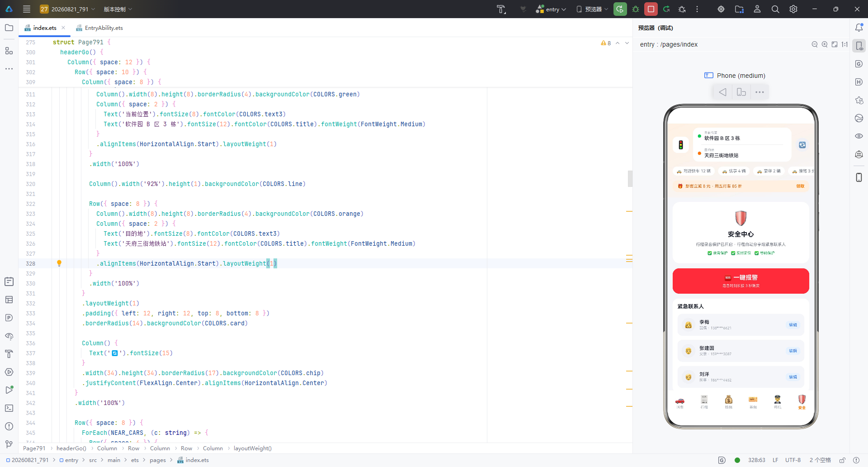Open the UTF-8 encoding selector
The image size is (868, 467).
tap(793, 460)
